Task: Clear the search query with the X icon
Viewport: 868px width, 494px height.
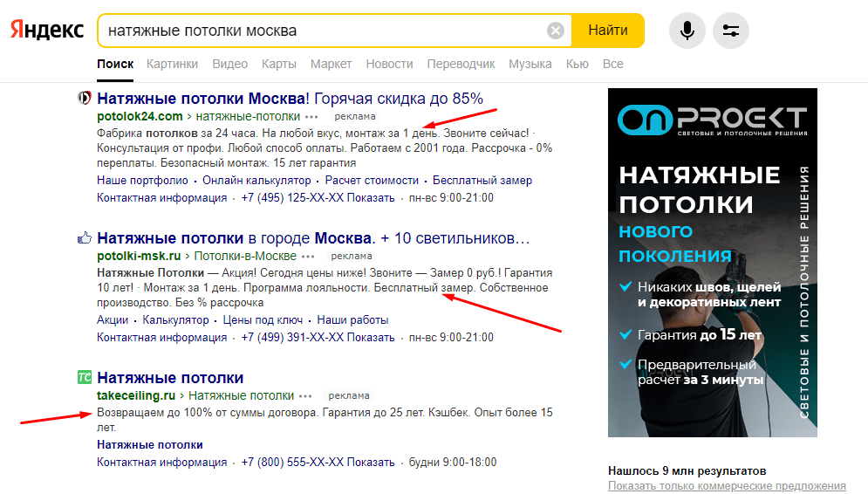Action: [x=555, y=31]
